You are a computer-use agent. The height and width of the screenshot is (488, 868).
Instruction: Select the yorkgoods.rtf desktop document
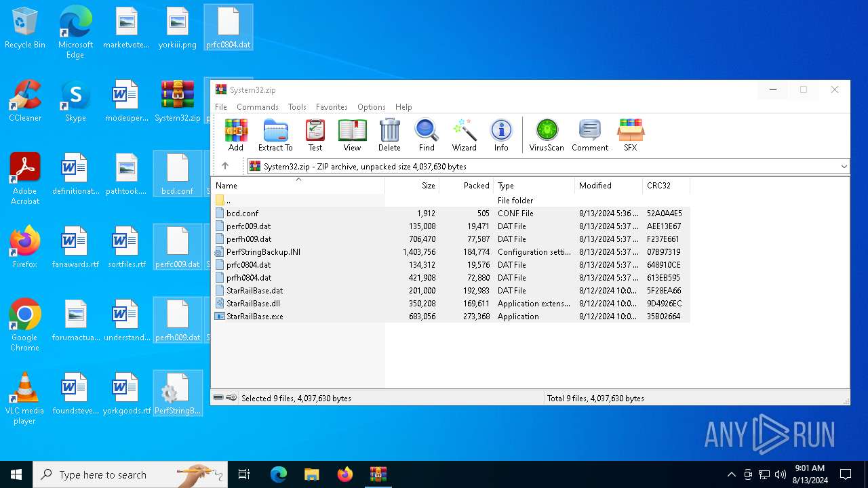127,394
